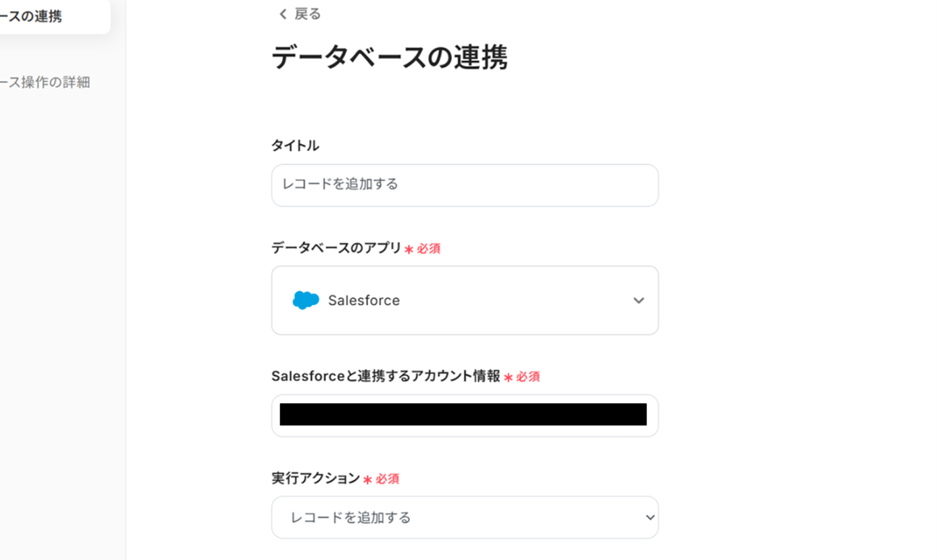
Task: Click the 必須 marker beside 実行アクション
Action: [x=387, y=479]
